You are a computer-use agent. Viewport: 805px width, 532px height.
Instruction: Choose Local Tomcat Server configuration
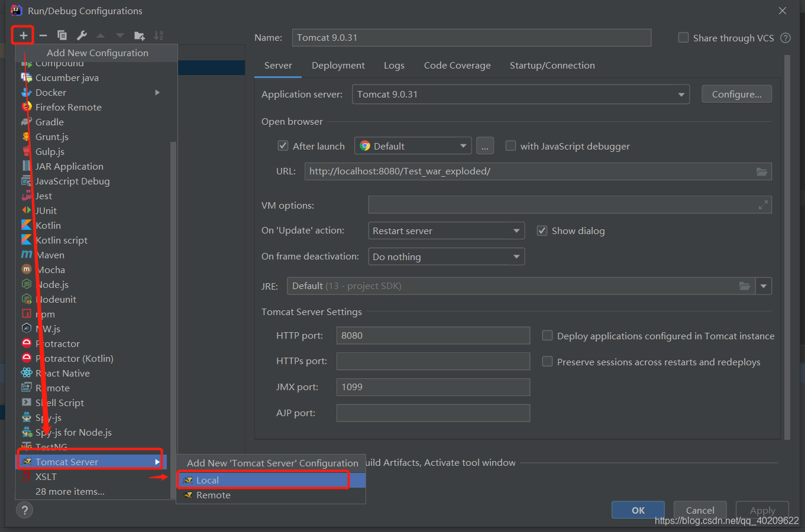(x=271, y=480)
